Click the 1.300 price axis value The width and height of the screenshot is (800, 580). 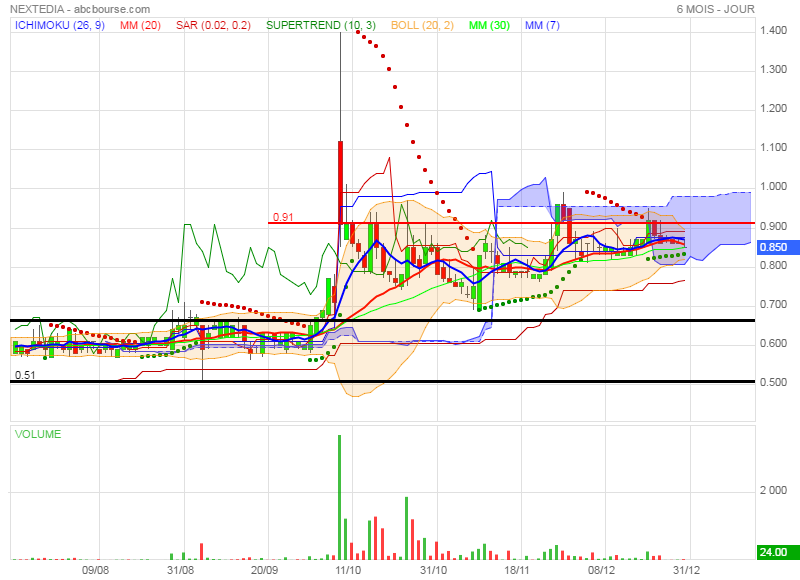(x=773, y=69)
